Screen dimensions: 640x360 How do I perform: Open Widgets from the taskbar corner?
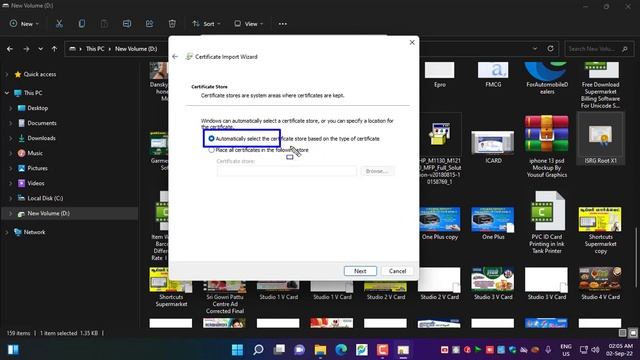point(13,350)
